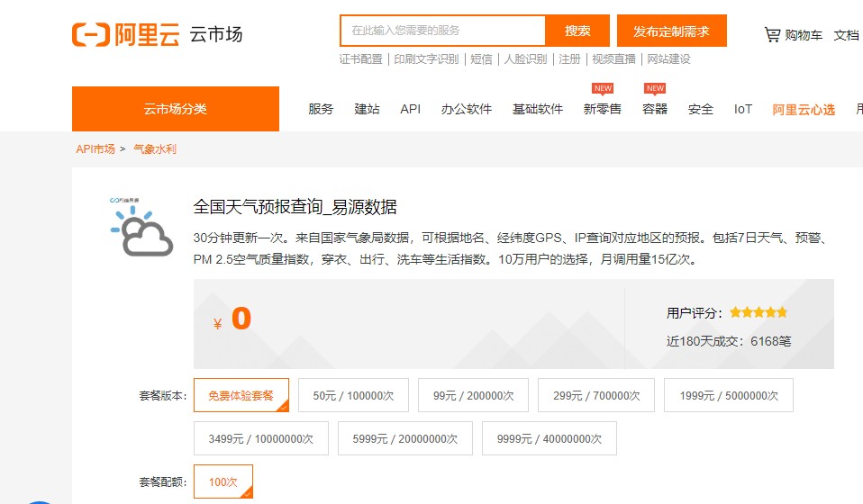Click the 短信 hot keyword
This screenshot has width=863, height=504.
(482, 58)
